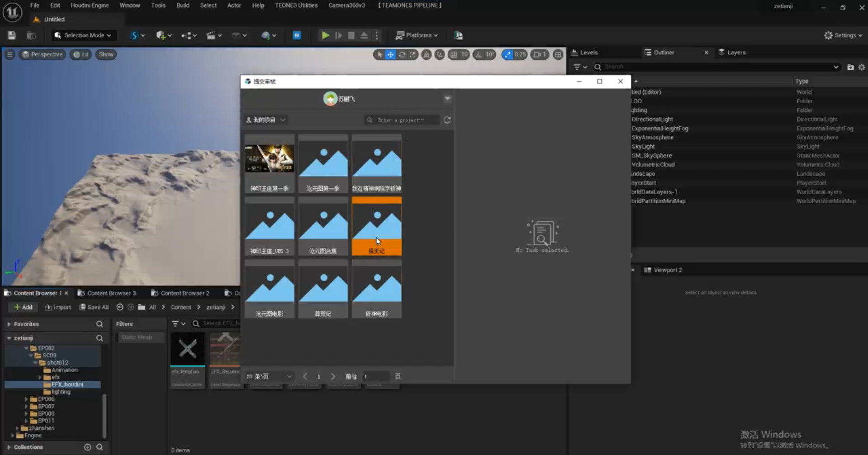Select the translate (move) gizmo tool
This screenshot has height=455, width=868.
coord(390,54)
